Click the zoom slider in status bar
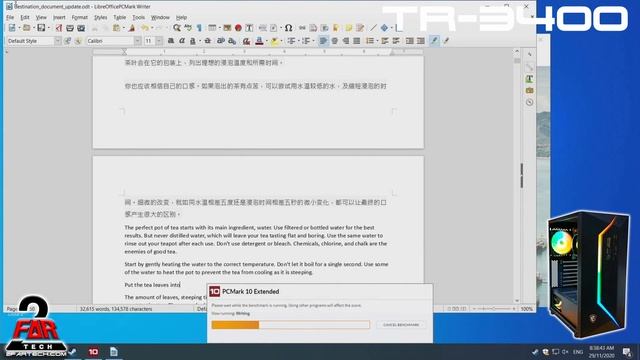This screenshot has height=360, width=640. coord(493,309)
